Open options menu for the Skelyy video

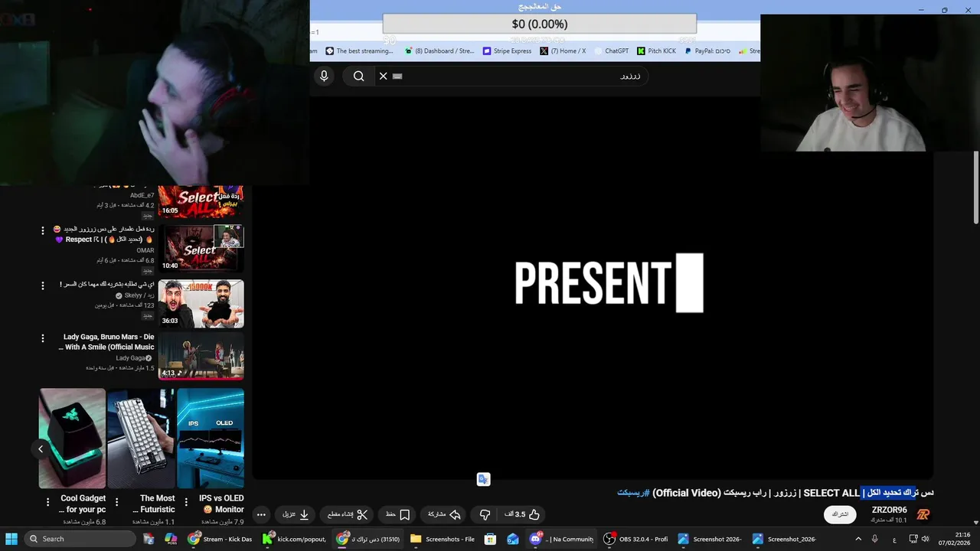43,285
